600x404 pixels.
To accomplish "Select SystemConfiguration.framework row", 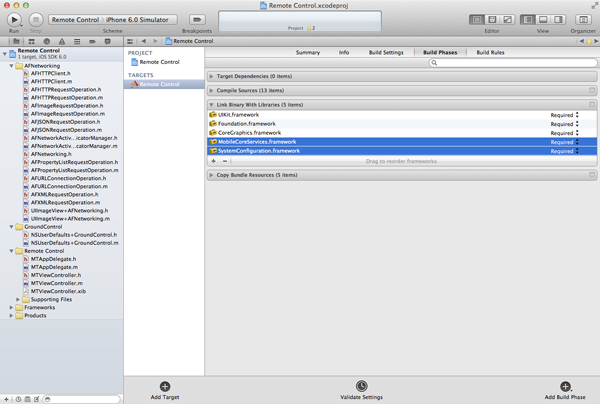I will click(x=402, y=151).
